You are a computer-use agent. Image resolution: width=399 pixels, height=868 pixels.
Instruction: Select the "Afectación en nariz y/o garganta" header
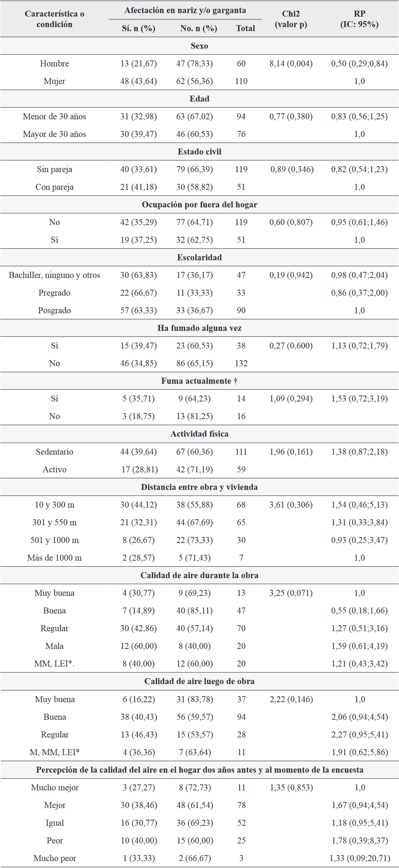click(x=185, y=10)
